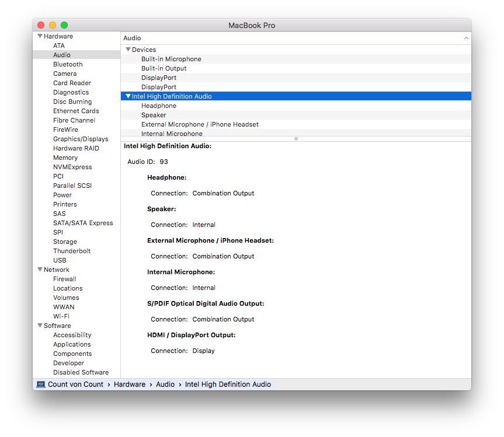The height and width of the screenshot is (437, 504).
Task: Open PCI hardware list
Action: tap(58, 176)
